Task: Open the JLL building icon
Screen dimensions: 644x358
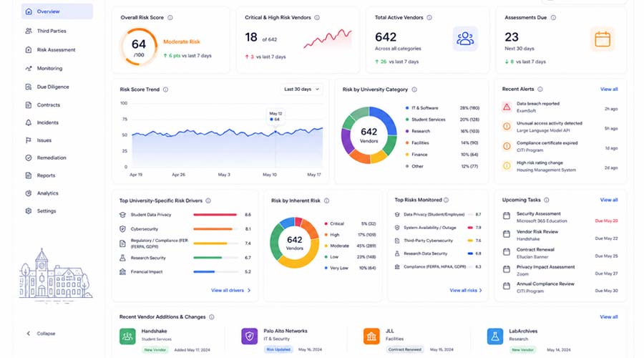Action: pyautogui.click(x=371, y=337)
